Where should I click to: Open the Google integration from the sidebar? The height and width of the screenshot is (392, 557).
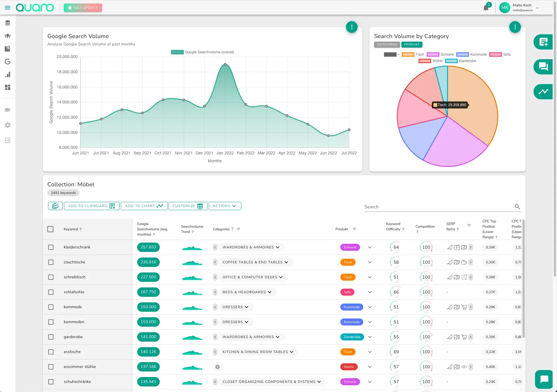click(x=8, y=62)
